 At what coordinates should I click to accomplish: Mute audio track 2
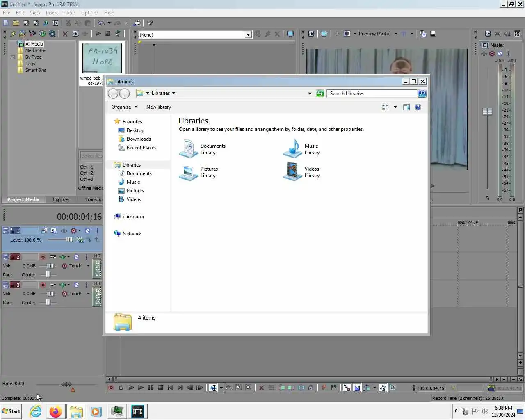[x=76, y=257]
